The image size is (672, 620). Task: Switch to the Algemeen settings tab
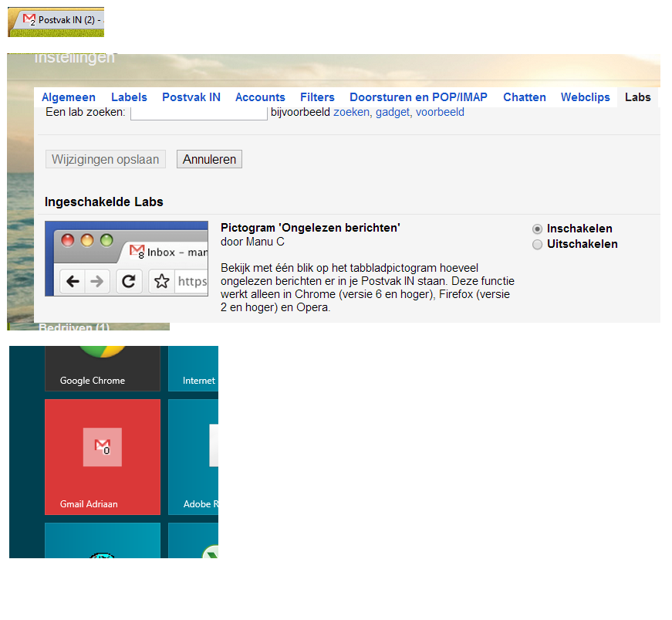click(69, 97)
